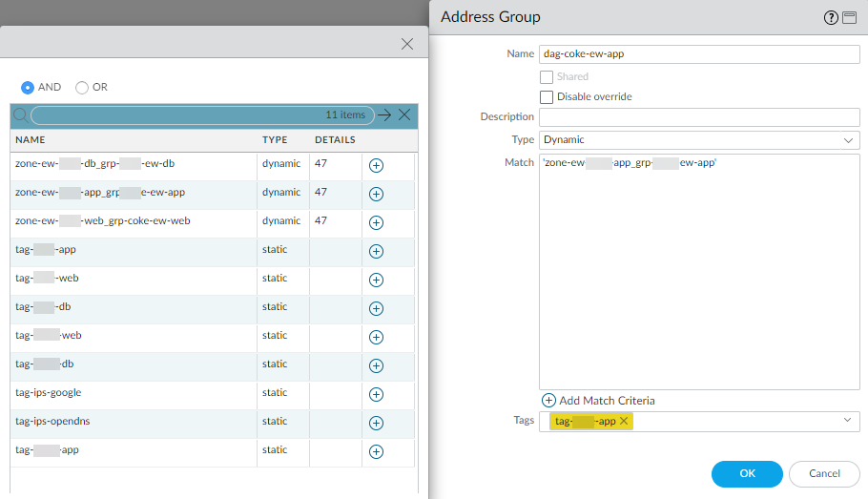
Task: Select the AND radio button
Action: pyautogui.click(x=28, y=88)
